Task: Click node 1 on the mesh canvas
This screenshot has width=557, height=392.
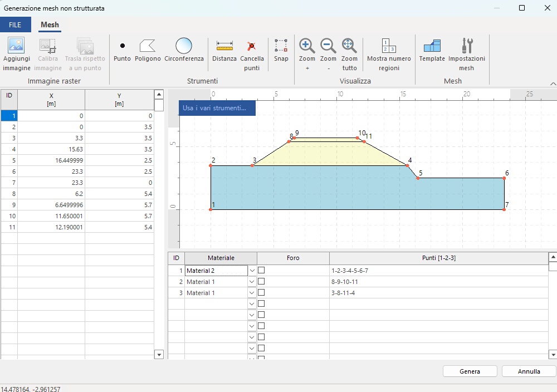Action: click(x=211, y=209)
